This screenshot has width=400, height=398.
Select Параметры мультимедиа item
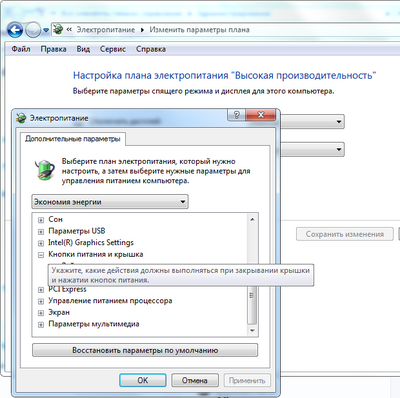pos(94,324)
